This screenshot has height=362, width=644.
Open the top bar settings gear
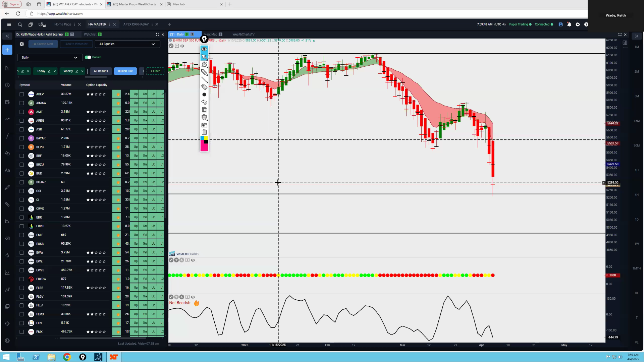578,24
